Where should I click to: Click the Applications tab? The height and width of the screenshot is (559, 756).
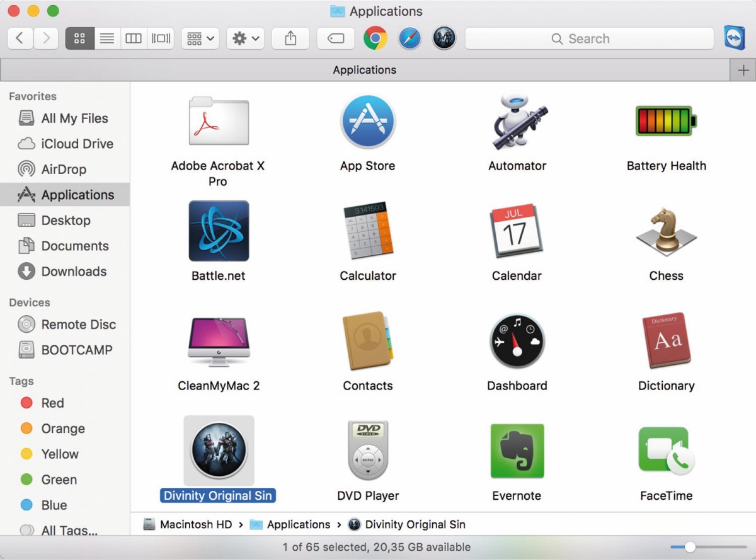365,70
